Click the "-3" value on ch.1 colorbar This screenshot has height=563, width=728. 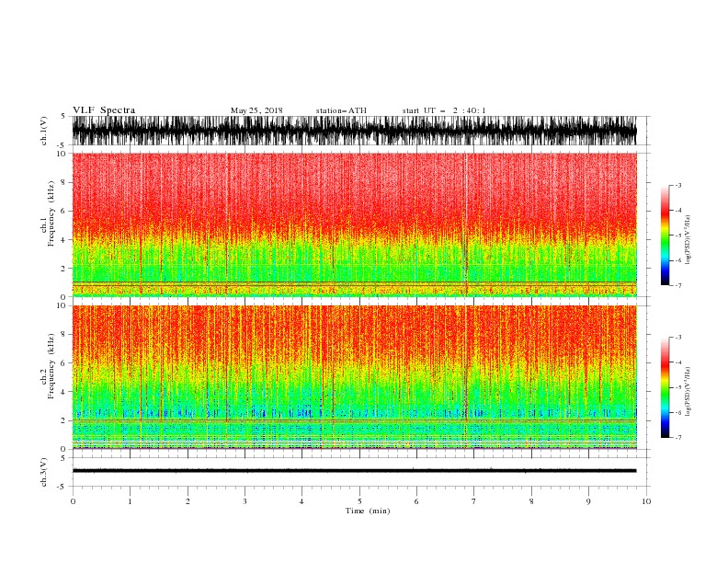click(677, 185)
